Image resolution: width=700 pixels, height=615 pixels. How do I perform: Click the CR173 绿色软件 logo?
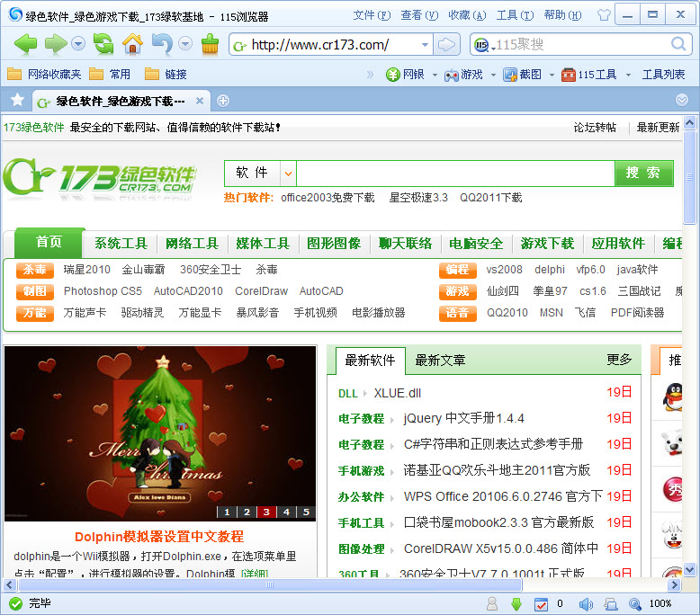pos(100,177)
